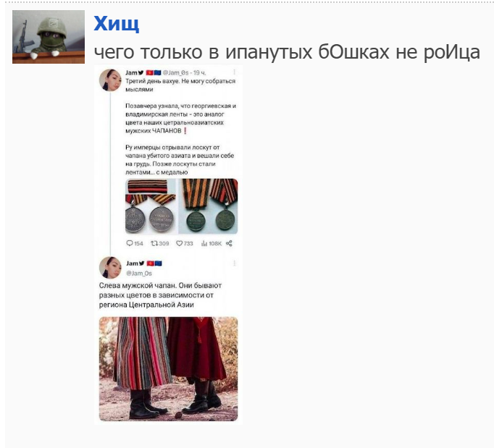The image size is (494, 448).
Task: Open the silver medals photo on the left
Action: point(151,206)
